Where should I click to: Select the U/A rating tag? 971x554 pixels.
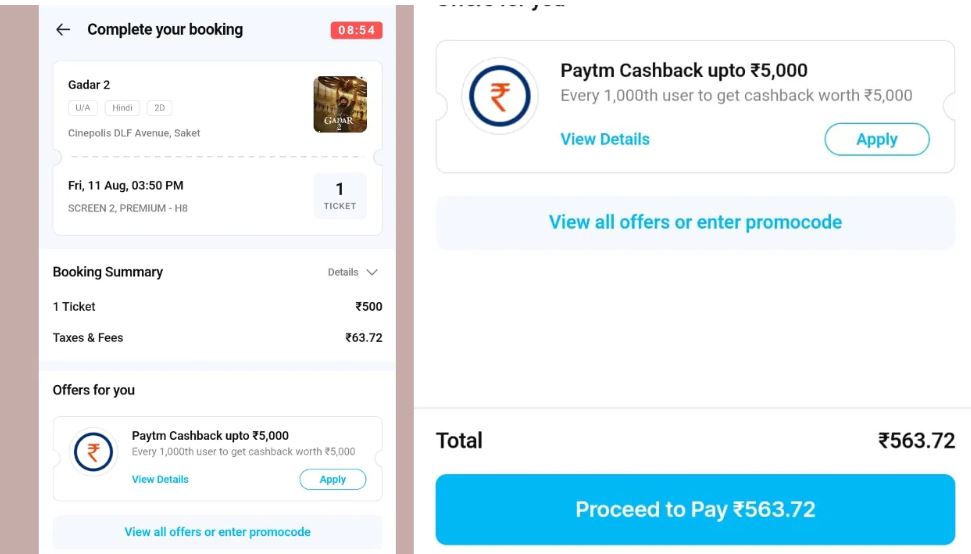[83, 108]
